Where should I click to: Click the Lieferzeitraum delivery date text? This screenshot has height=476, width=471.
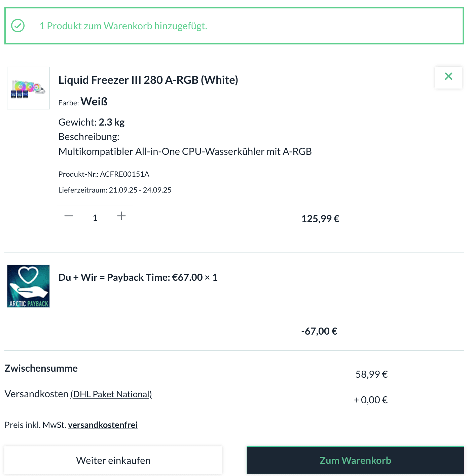[115, 190]
